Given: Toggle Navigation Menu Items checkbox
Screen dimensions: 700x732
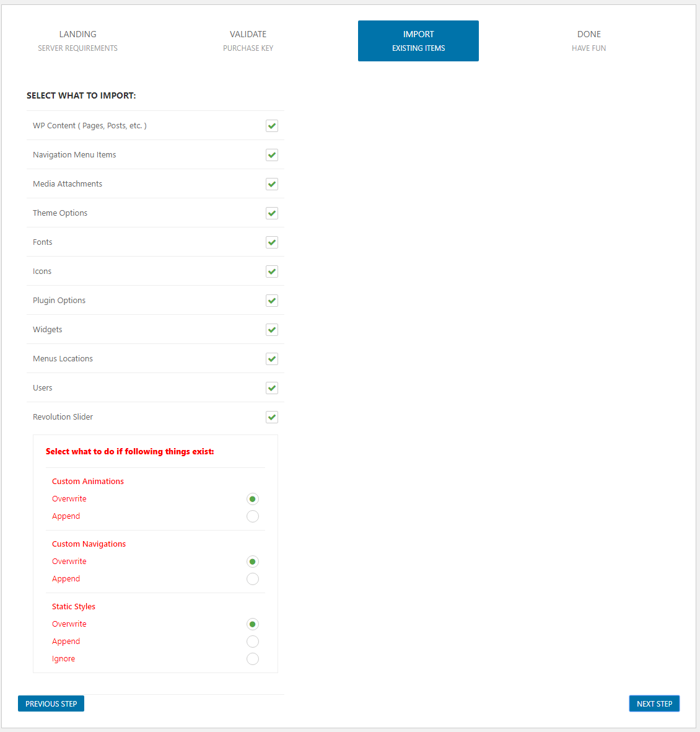Looking at the screenshot, I should (x=271, y=155).
